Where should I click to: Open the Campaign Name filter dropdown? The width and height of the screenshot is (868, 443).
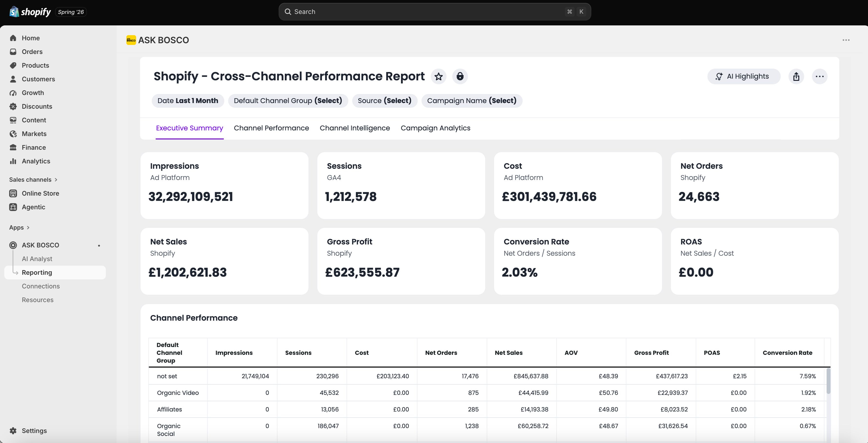[x=472, y=101]
